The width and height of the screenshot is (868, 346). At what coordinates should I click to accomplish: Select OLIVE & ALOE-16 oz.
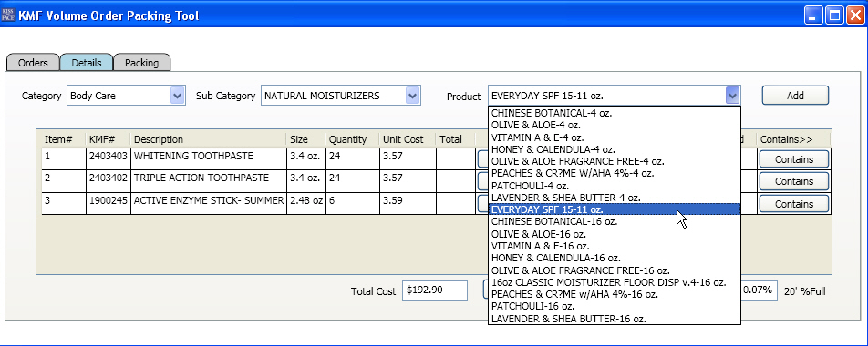coord(614,234)
